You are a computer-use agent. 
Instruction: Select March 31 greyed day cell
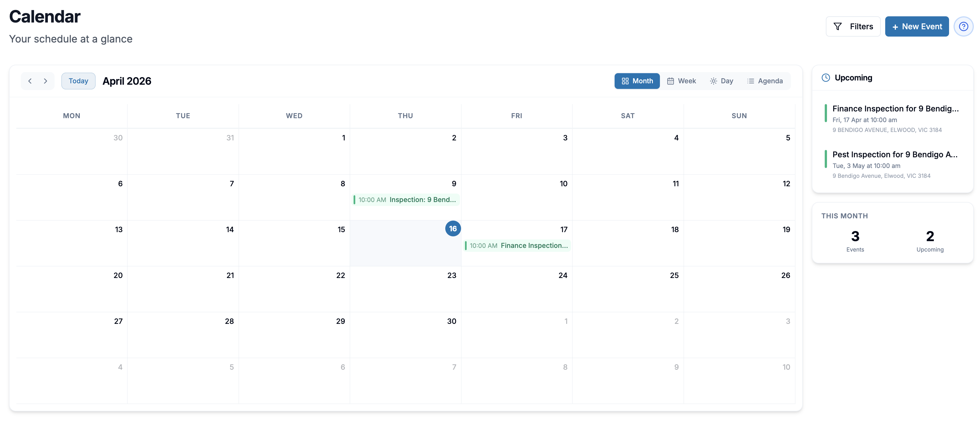[x=183, y=151]
